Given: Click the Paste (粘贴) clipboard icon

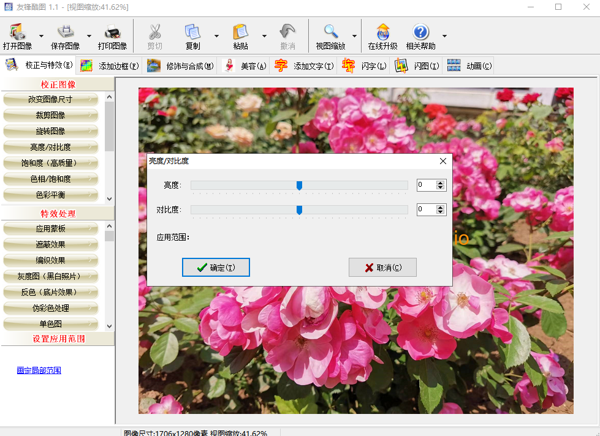Looking at the screenshot, I should pyautogui.click(x=240, y=32).
